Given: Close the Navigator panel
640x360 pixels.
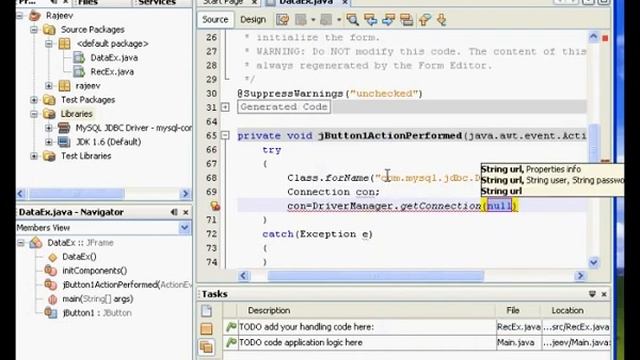Looking at the screenshot, I should tap(186, 212).
